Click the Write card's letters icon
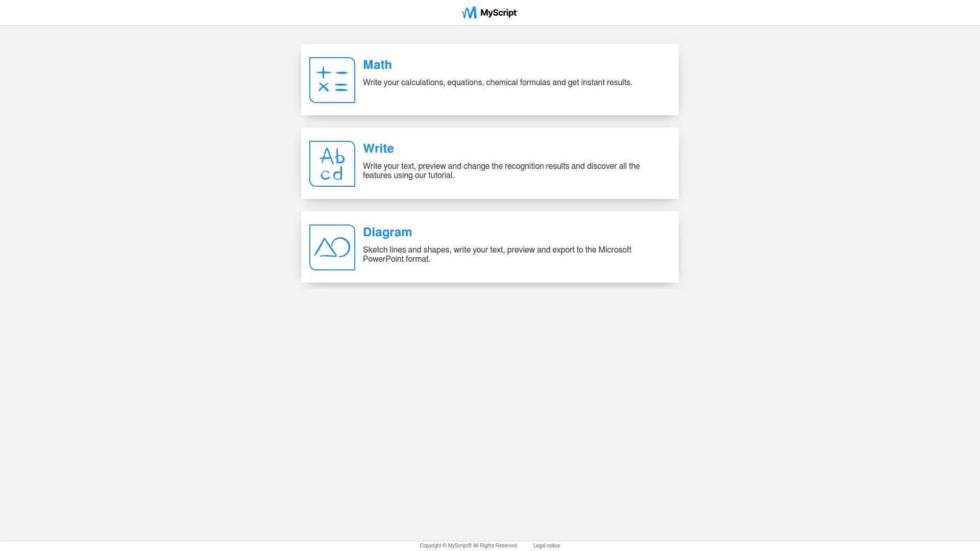The height and width of the screenshot is (551, 980). point(332,163)
